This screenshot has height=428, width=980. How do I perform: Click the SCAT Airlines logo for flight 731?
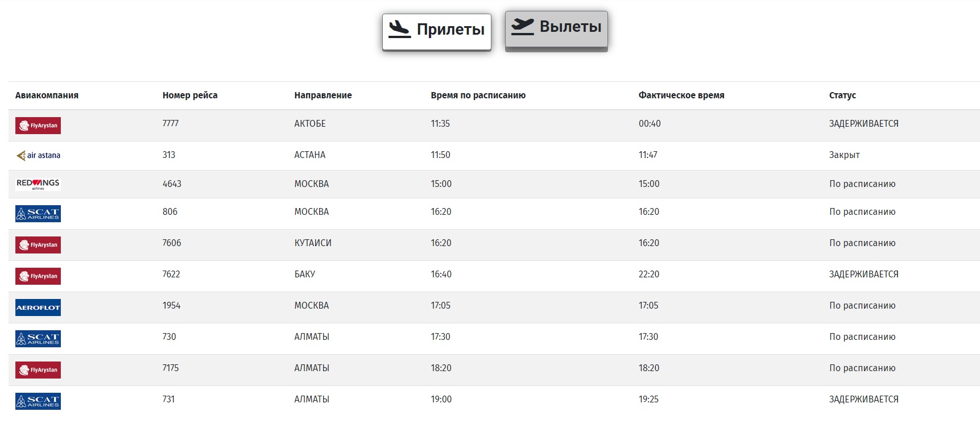pyautogui.click(x=38, y=401)
